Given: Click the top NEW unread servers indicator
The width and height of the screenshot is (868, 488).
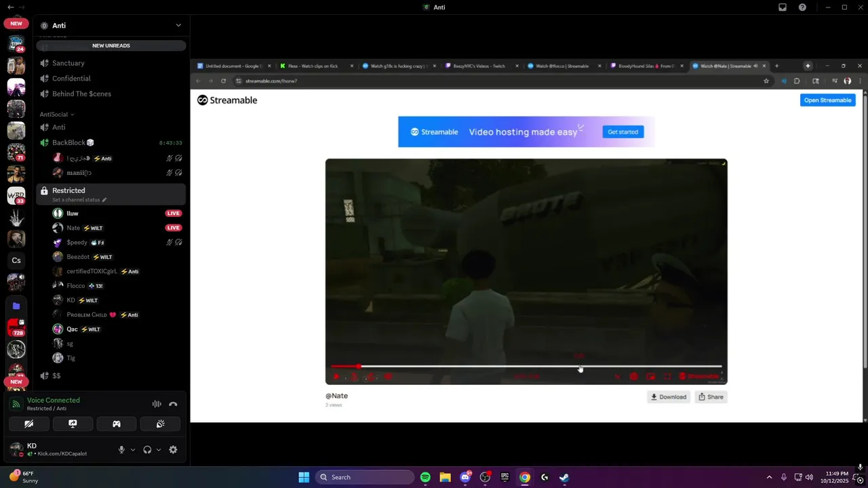Looking at the screenshot, I should [x=16, y=23].
